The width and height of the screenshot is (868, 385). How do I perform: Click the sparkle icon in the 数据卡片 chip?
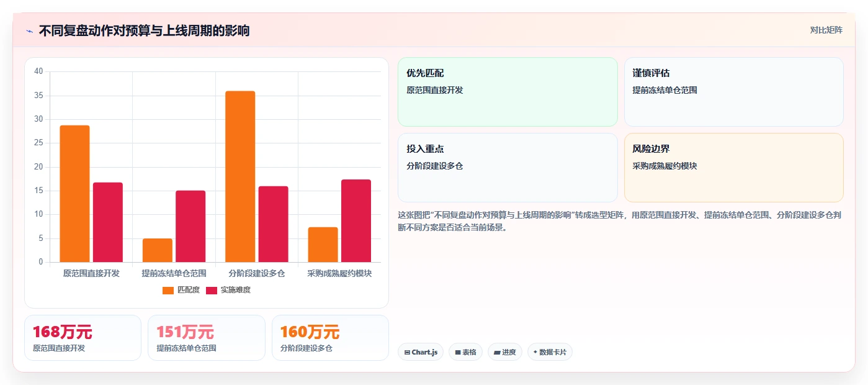point(535,352)
